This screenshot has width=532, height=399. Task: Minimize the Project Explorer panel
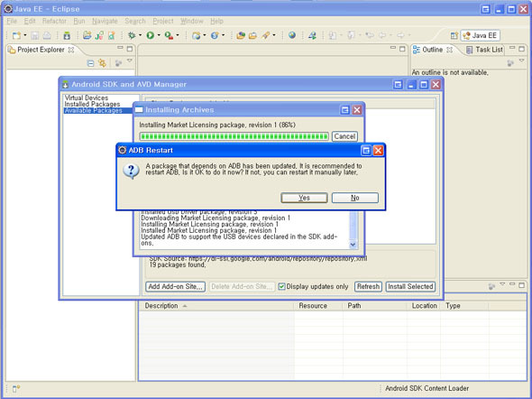(120, 48)
